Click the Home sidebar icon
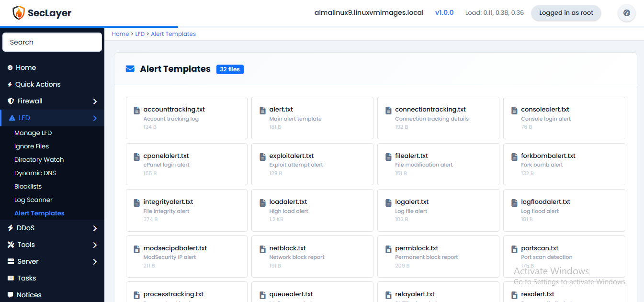This screenshot has width=644, height=302. click(10, 68)
